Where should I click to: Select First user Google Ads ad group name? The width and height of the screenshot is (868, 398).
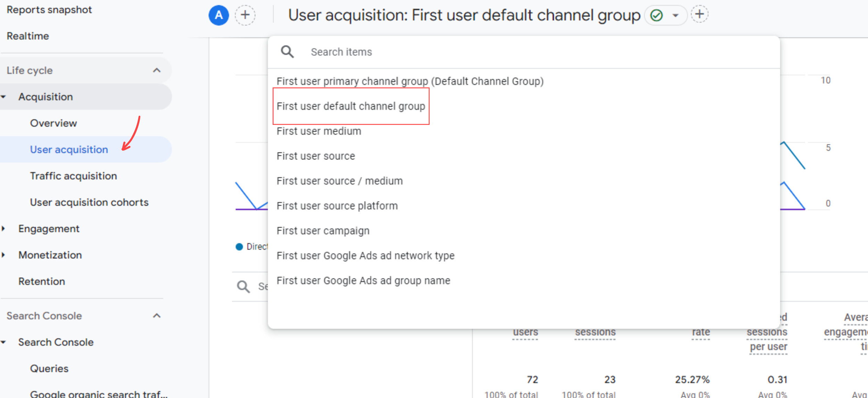[x=363, y=281]
